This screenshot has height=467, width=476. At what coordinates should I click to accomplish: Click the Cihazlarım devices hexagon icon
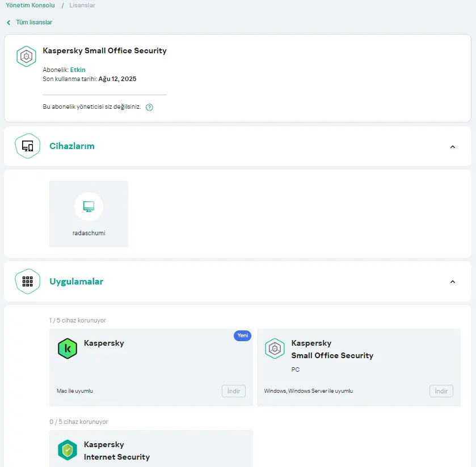point(28,146)
